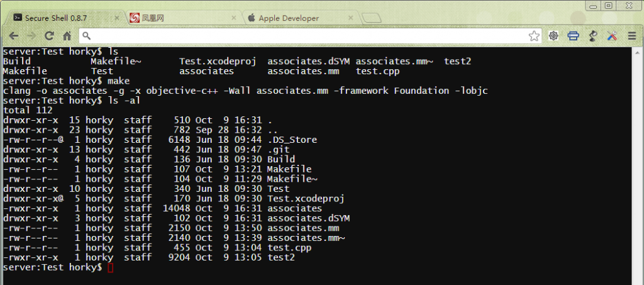Viewport: 644px width, 285px height.
Task: Click 'test.cpp' in the ls -al listing
Action: pos(289,248)
